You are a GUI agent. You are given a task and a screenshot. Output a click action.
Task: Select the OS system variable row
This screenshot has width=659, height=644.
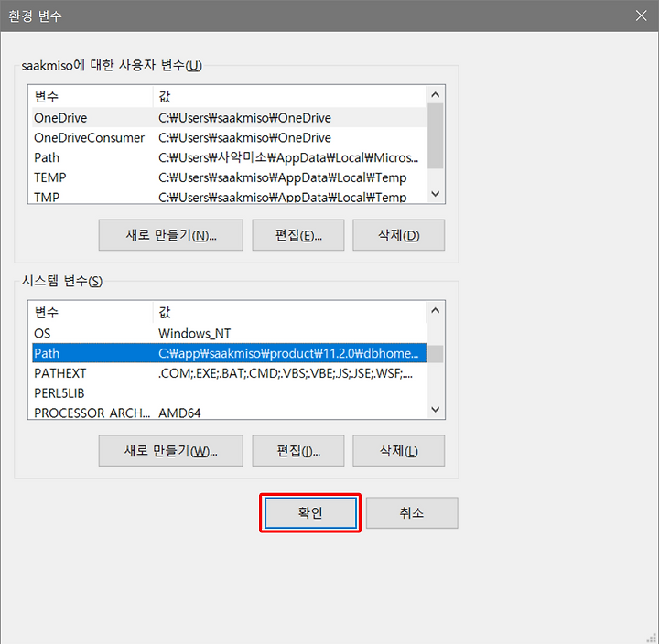tap(229, 333)
